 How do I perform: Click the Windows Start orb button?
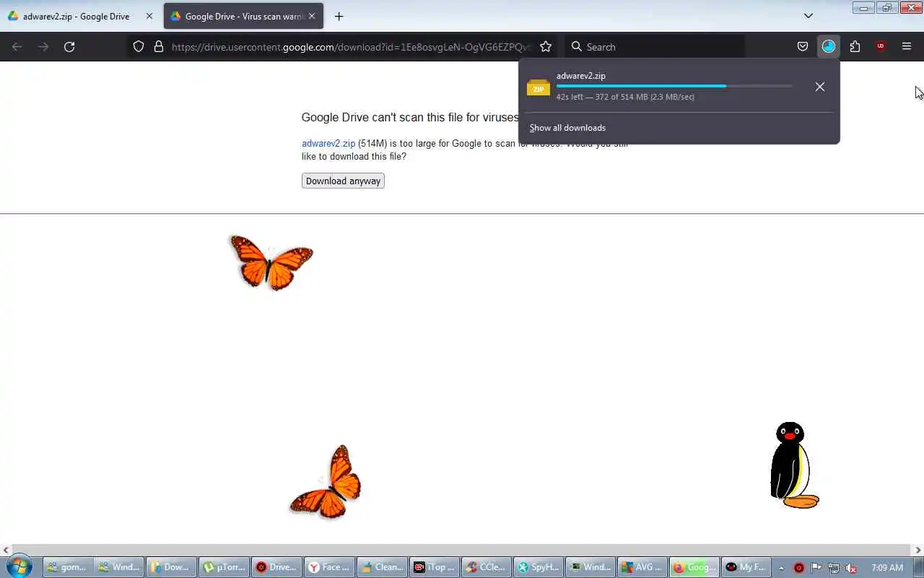[x=19, y=566]
